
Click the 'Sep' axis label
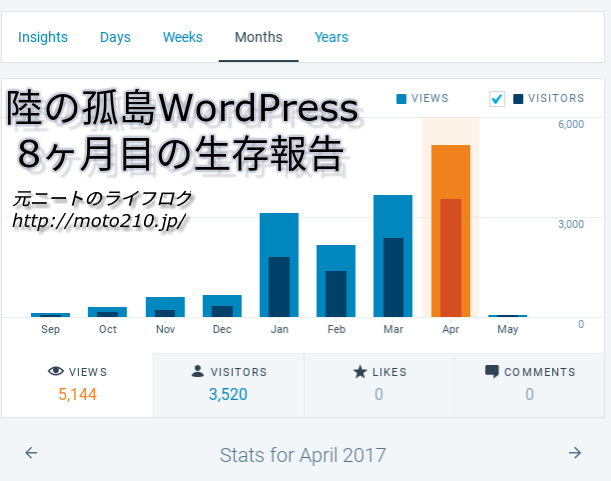pos(51,329)
